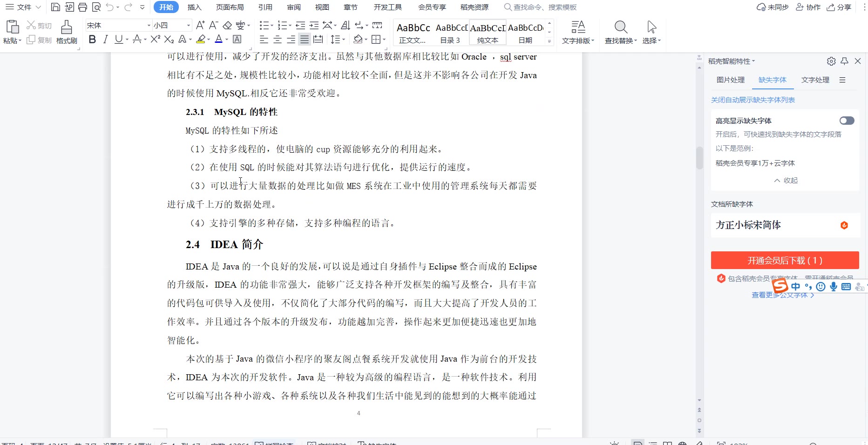This screenshot has width=868, height=445.
Task: Align text to the left
Action: pyautogui.click(x=264, y=40)
